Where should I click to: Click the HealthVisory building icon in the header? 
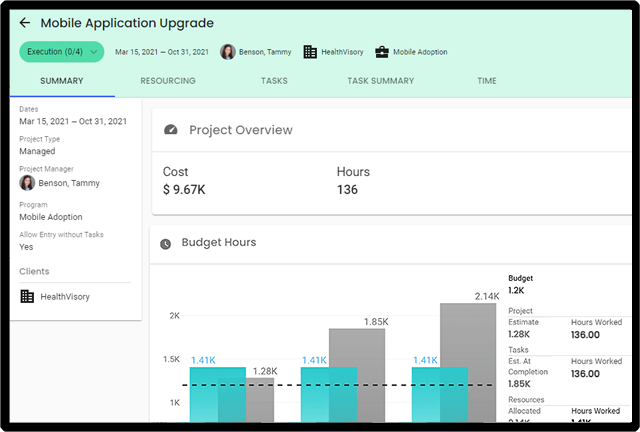[x=310, y=52]
